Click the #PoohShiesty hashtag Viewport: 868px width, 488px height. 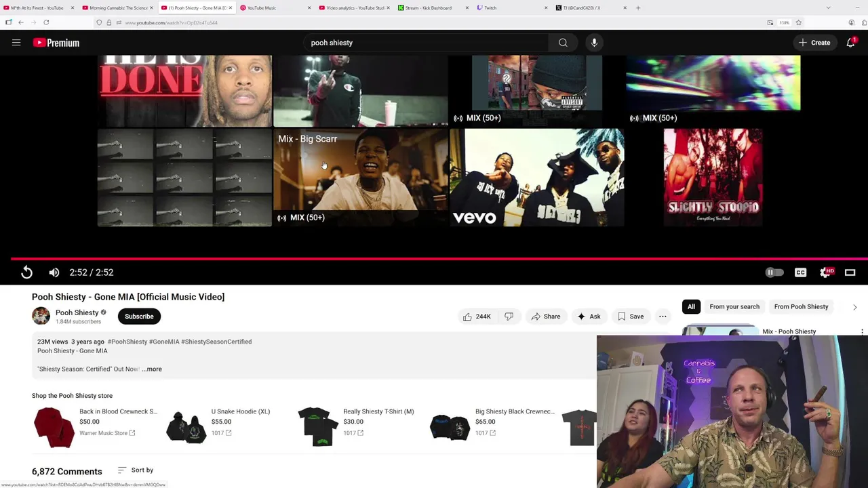(127, 342)
